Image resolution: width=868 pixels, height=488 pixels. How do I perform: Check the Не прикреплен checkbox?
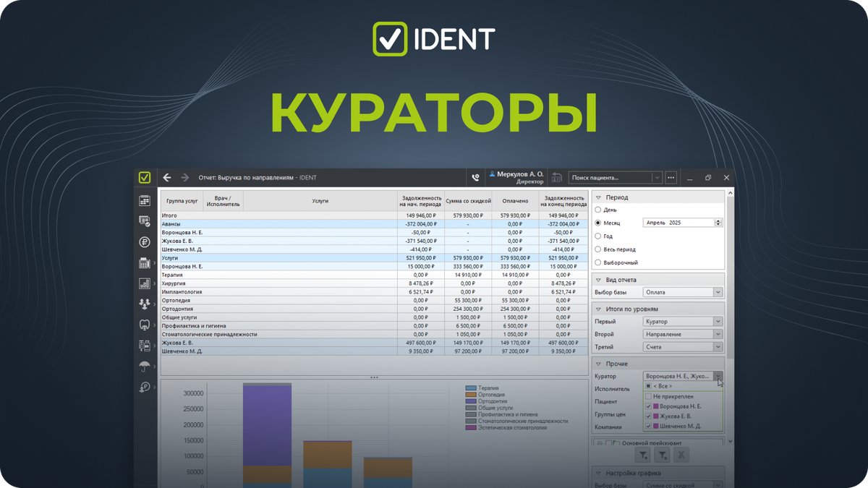[x=649, y=396]
